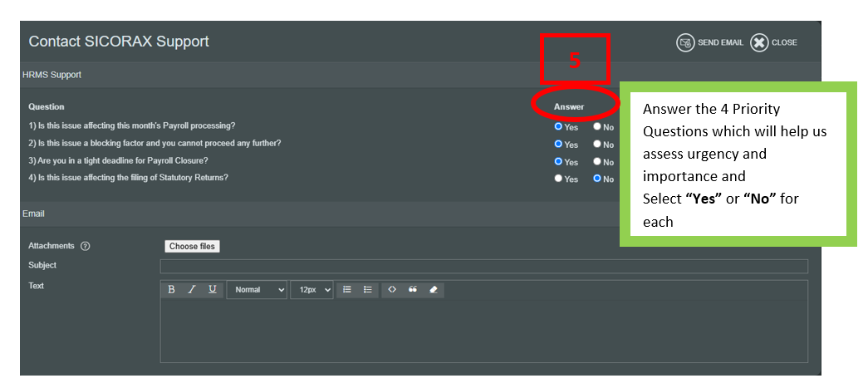Viewport: 868px width, 388px height.
Task: Insert a blockquote
Action: 413,289
